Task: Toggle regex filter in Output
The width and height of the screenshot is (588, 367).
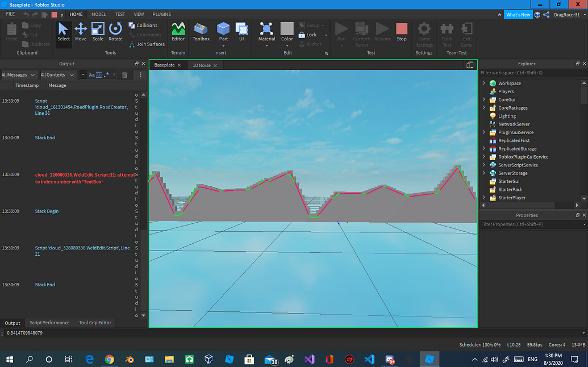Action: [106, 75]
